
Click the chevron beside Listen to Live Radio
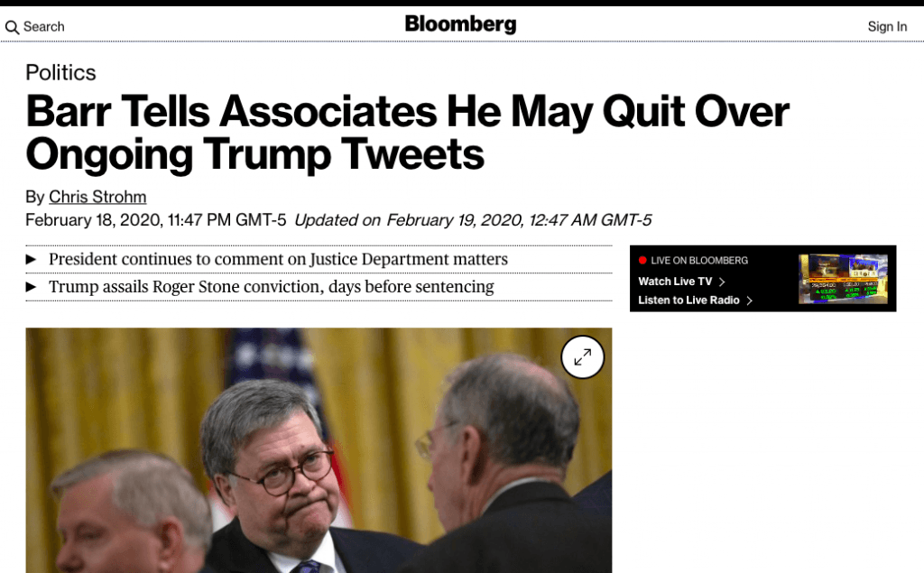[749, 300]
